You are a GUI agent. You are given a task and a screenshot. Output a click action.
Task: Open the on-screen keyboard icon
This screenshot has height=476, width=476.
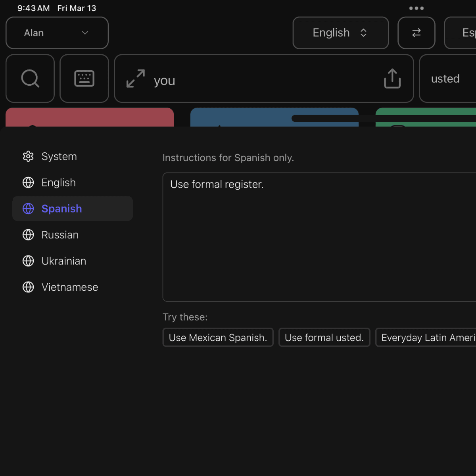pos(84,78)
